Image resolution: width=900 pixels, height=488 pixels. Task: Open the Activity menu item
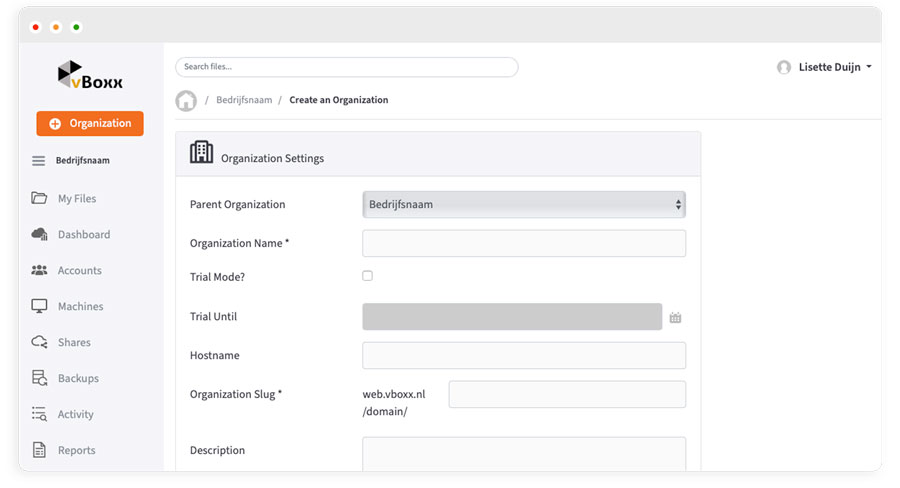[x=75, y=415]
